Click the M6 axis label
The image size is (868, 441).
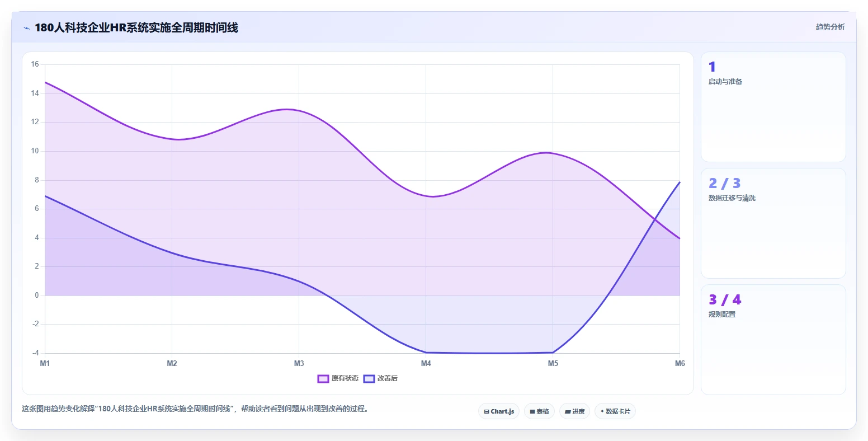[x=680, y=364]
